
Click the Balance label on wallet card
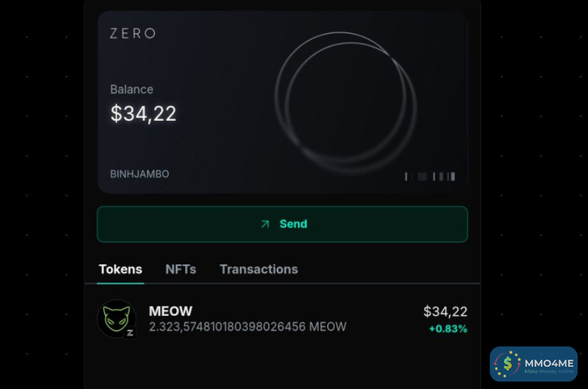coord(131,90)
